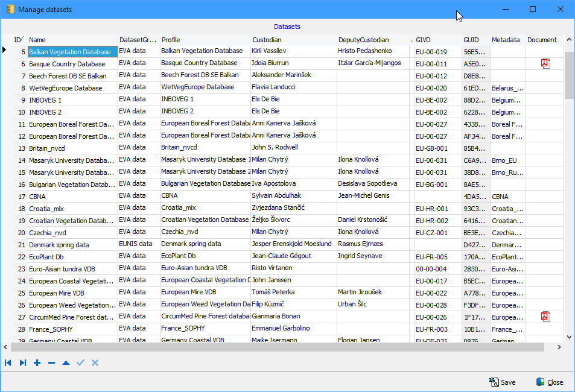
Task: Sort by the ID column header
Action: [x=19, y=40]
